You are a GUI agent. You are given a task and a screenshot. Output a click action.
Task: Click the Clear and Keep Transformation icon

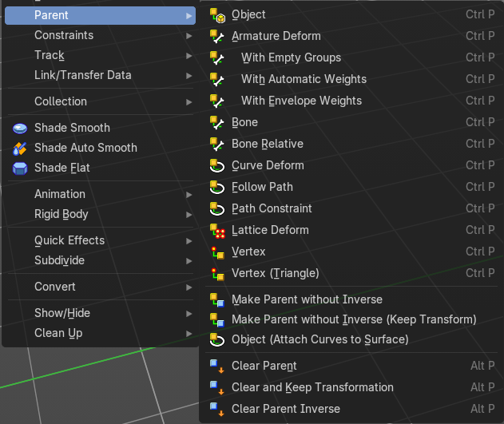click(x=217, y=388)
